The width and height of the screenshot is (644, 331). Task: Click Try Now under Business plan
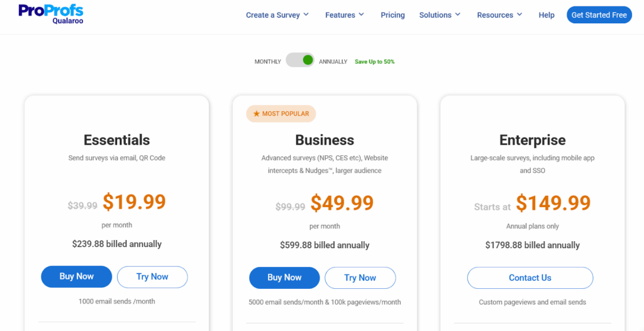pos(360,278)
